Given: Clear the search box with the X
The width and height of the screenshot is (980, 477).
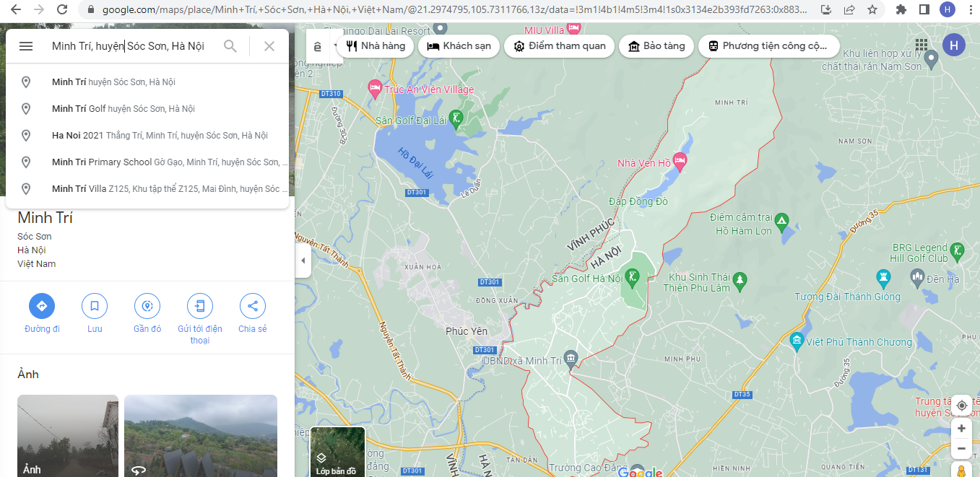Looking at the screenshot, I should (x=269, y=46).
